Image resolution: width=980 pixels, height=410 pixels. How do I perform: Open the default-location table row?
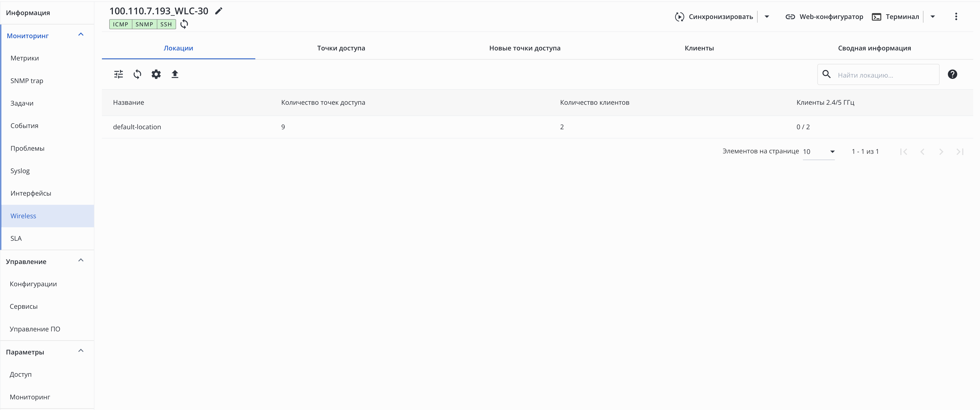(137, 127)
